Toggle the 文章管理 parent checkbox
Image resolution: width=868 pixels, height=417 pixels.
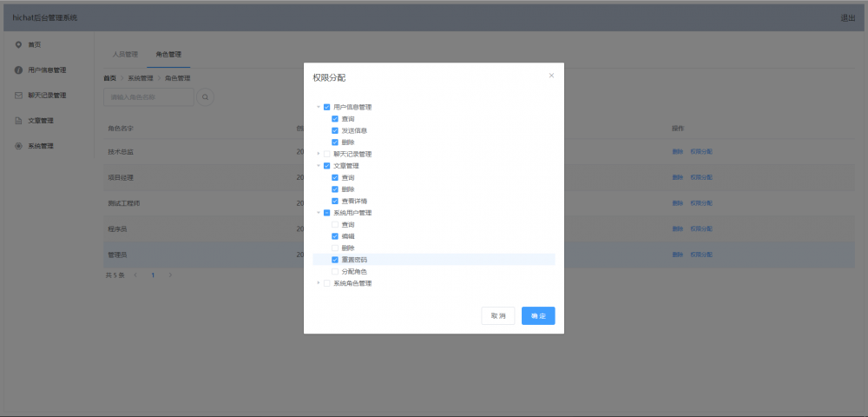point(326,166)
